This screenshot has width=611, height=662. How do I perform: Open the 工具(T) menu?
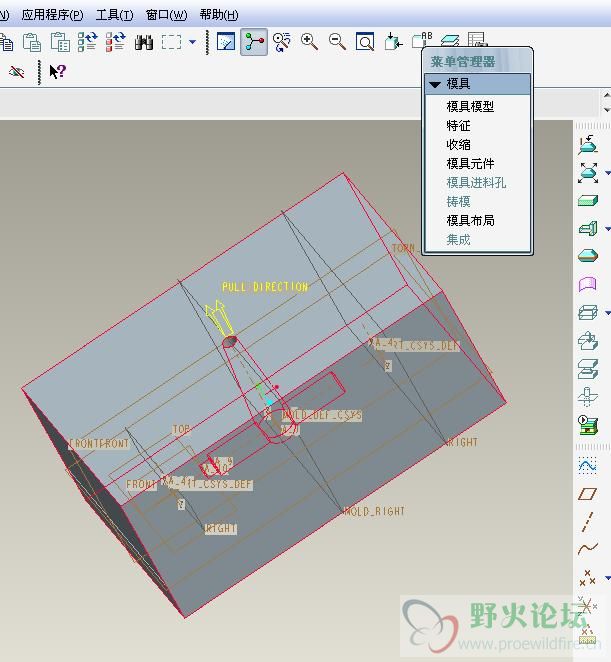tap(114, 15)
